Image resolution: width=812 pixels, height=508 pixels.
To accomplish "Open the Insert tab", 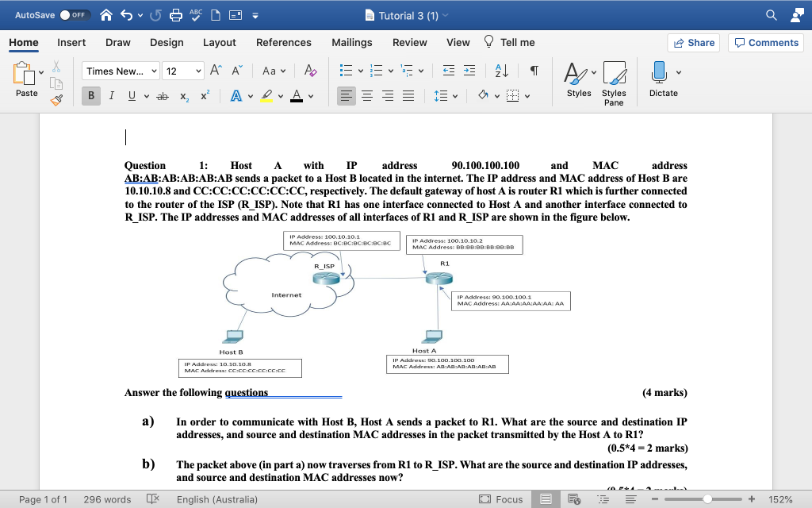I will click(71, 43).
